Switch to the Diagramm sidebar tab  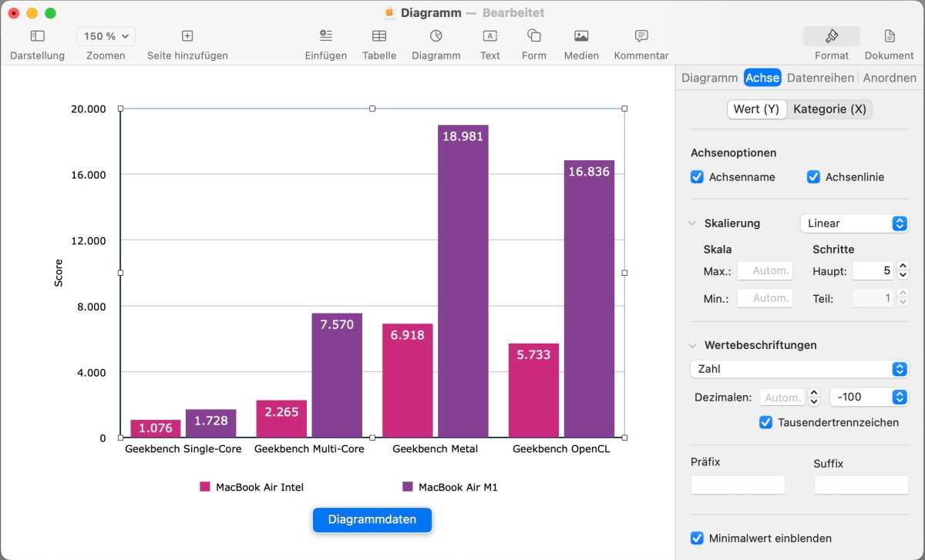709,78
